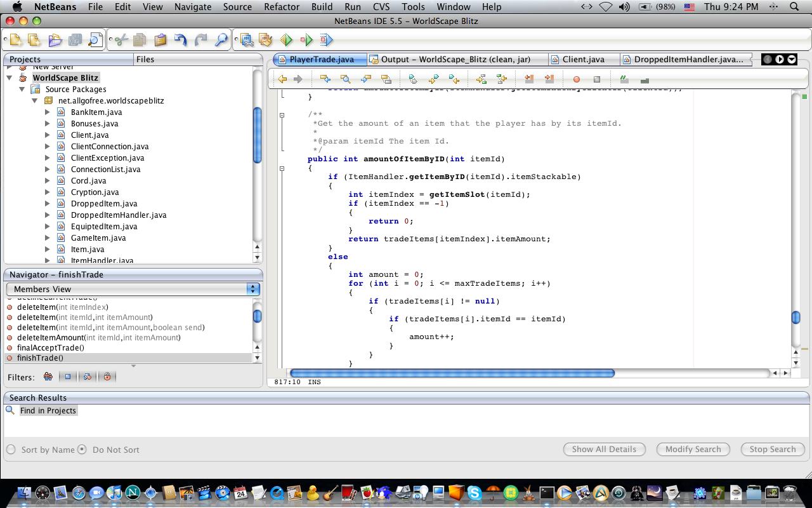Click the Comment lines icon
812x508 pixels.
(x=624, y=79)
